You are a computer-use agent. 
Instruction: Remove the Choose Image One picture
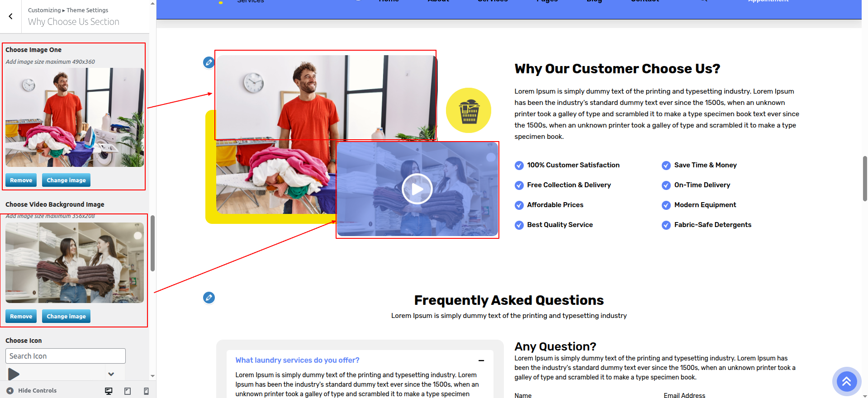(21, 180)
